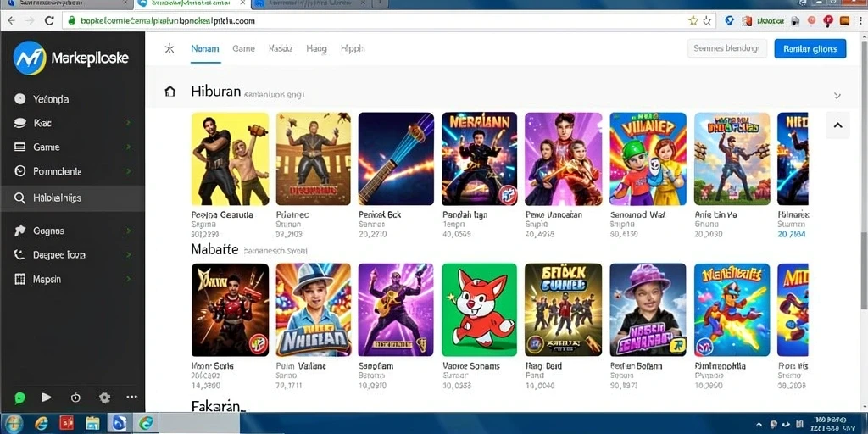Viewport: 868px width, 434px height.
Task: Expand the Kac sidebar item arrow
Action: 129,123
